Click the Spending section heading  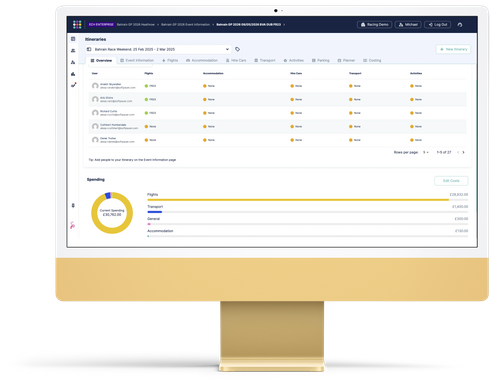pos(96,180)
